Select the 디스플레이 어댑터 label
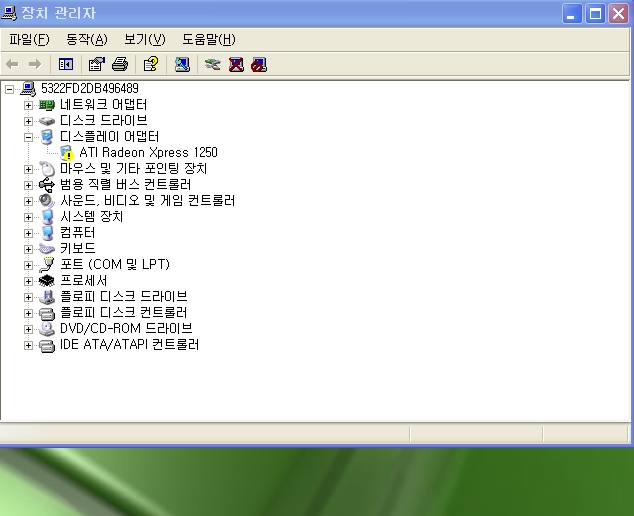The image size is (634, 516). pos(110,137)
